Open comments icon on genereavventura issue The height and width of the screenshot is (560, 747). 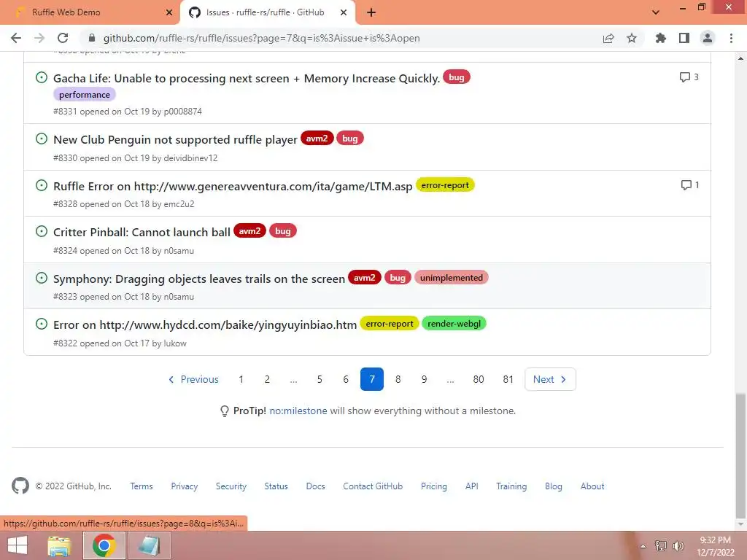[x=690, y=184]
